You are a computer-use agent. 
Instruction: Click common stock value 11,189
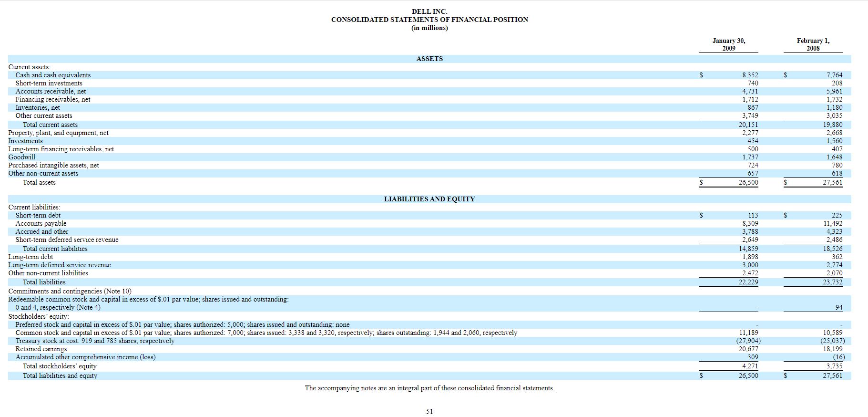click(748, 333)
